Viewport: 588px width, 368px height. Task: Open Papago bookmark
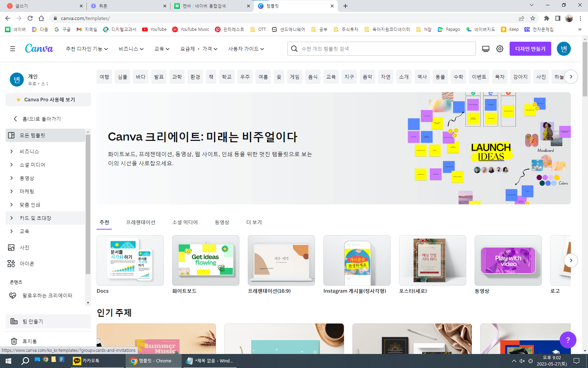click(x=449, y=29)
